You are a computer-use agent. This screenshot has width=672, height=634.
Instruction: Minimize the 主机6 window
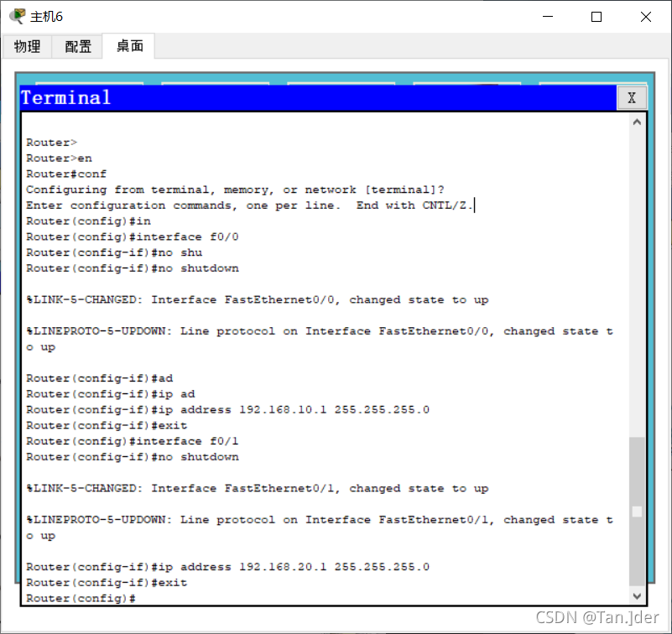click(548, 17)
